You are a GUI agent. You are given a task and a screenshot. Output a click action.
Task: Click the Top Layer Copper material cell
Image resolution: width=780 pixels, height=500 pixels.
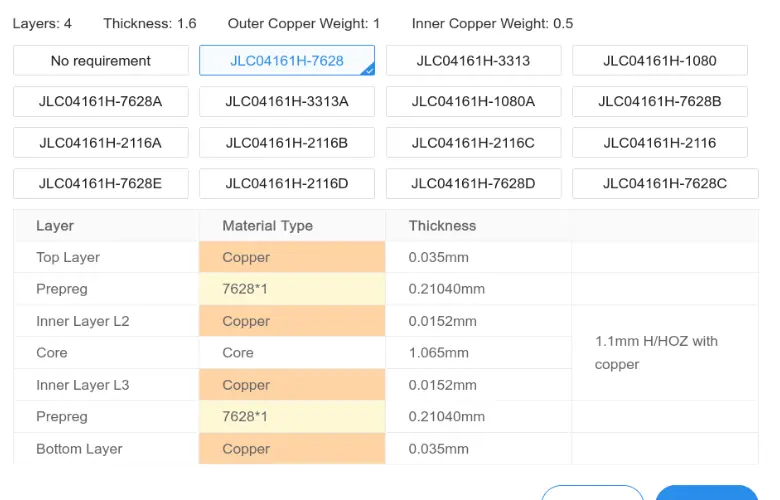(x=292, y=257)
